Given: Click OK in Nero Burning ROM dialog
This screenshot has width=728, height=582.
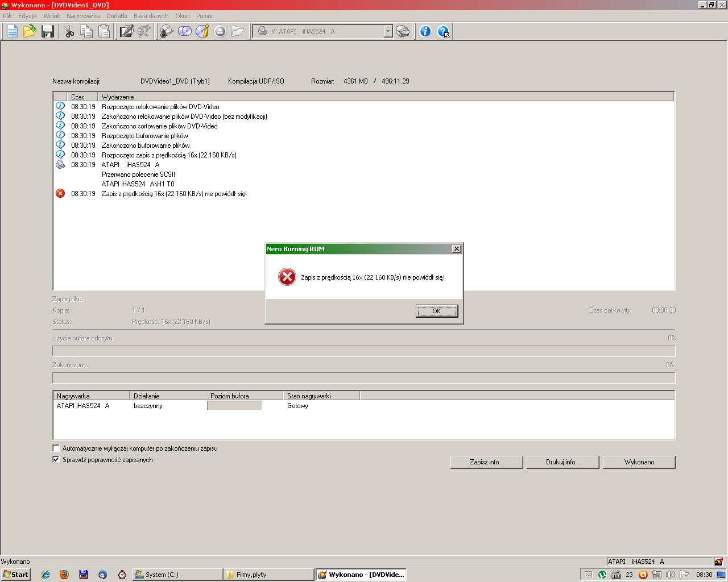Looking at the screenshot, I should pos(436,311).
